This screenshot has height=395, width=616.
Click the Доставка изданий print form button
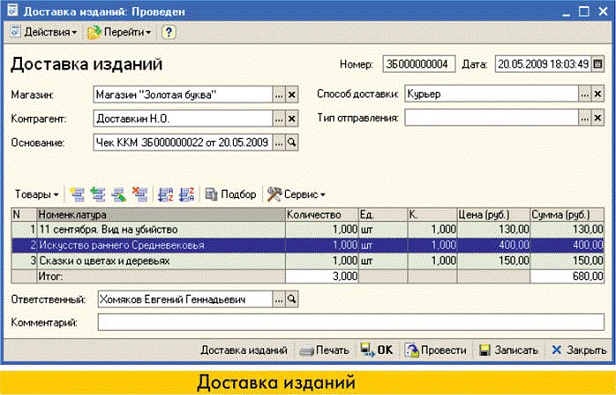coord(244,350)
